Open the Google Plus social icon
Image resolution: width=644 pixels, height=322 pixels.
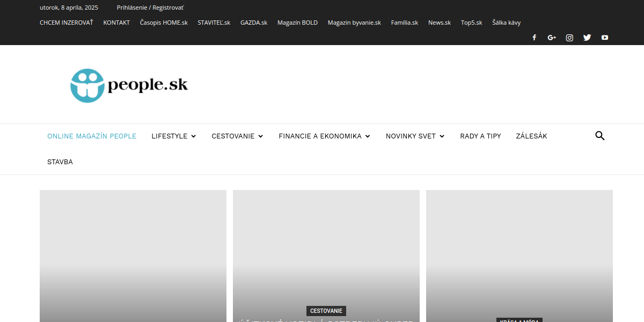pyautogui.click(x=552, y=38)
